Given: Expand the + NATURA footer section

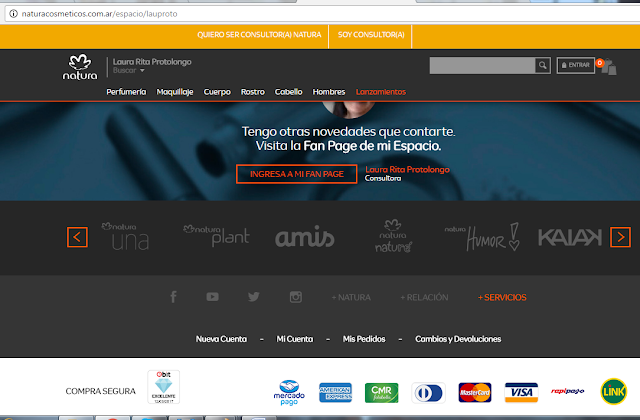Looking at the screenshot, I should point(351,298).
